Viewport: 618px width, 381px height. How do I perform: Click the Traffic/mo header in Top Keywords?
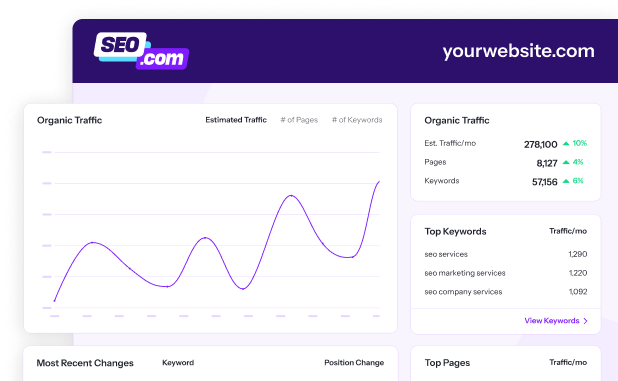tap(568, 231)
